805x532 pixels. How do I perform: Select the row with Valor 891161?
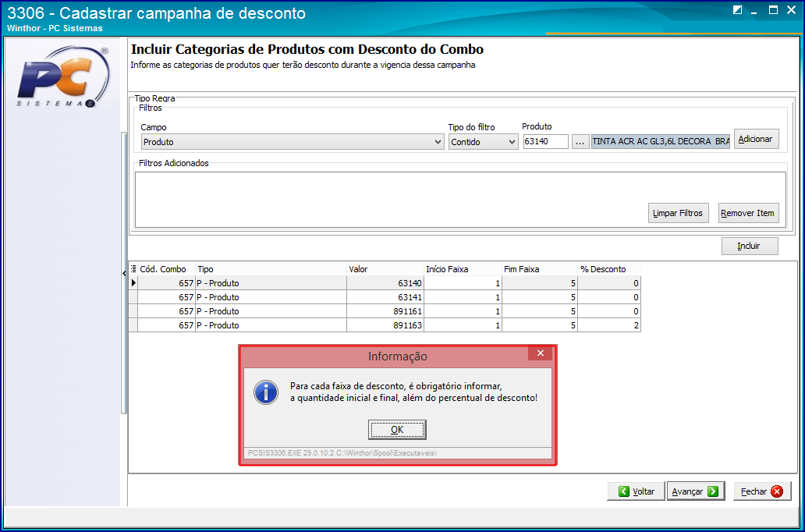pos(385,311)
